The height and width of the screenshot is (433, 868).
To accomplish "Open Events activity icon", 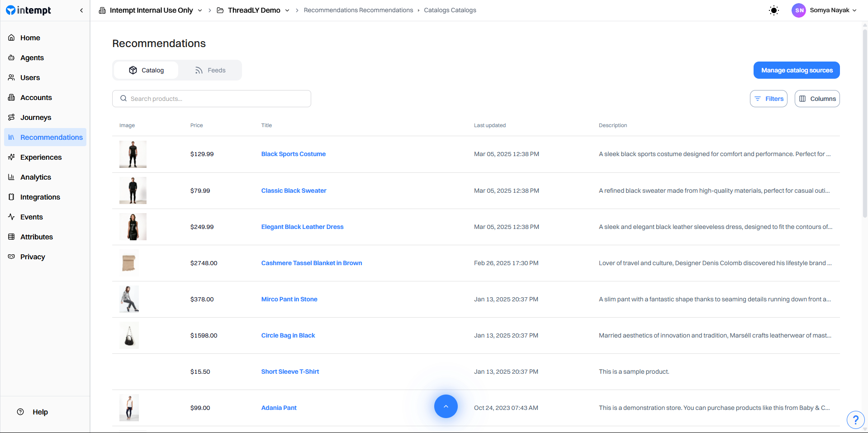I will click(12, 217).
